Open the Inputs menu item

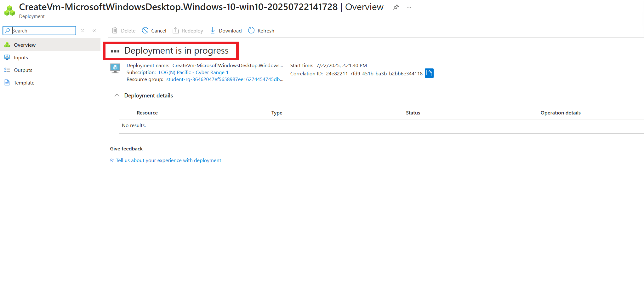coord(50,57)
